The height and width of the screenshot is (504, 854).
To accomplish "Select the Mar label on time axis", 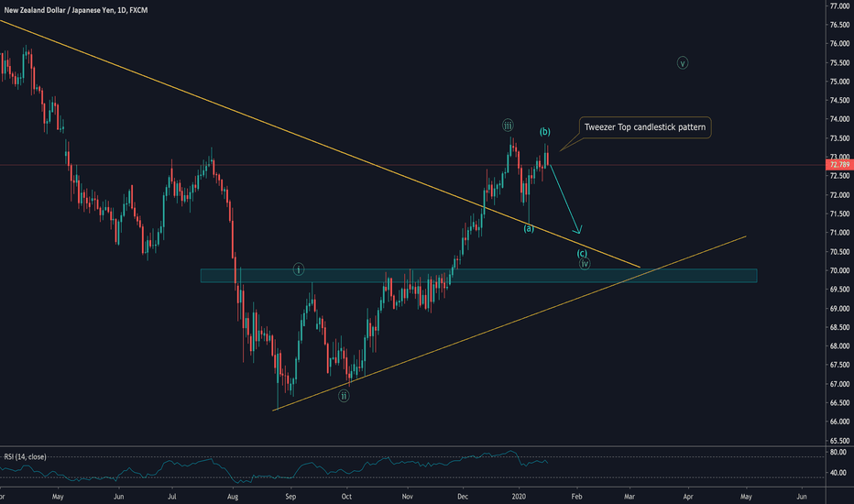I will coord(630,496).
